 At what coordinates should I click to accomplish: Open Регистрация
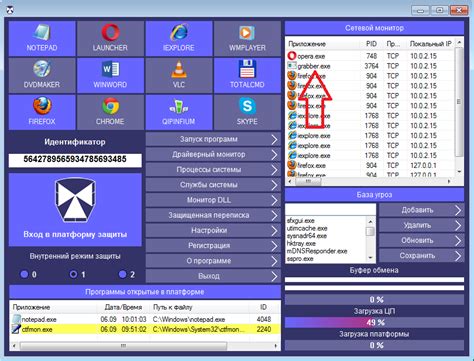213,246
